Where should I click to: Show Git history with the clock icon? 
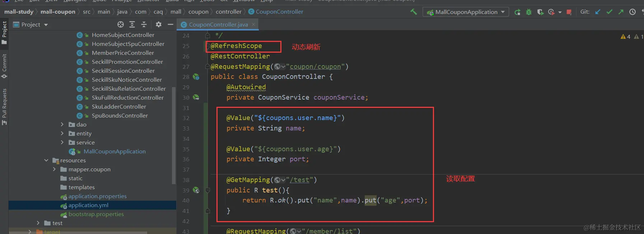point(633,12)
